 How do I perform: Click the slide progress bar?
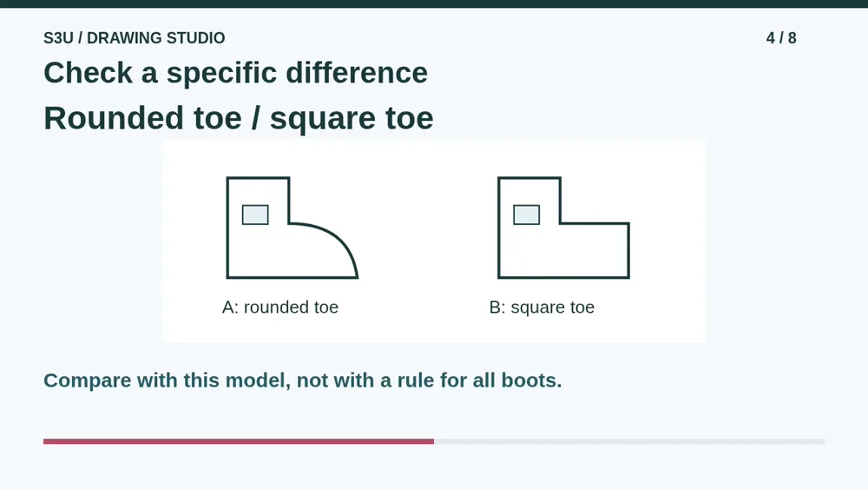[434, 441]
